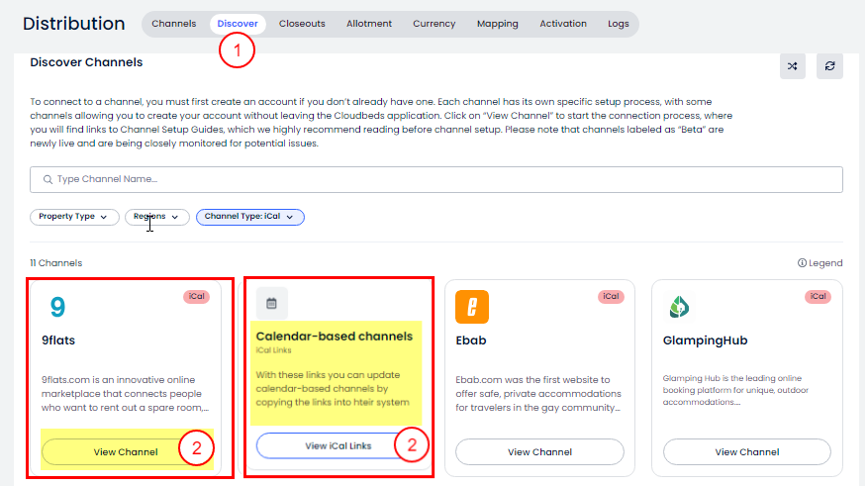Click the GlampingHub leaf logo
Image resolution: width=868 pixels, height=486 pixels.
click(x=679, y=308)
